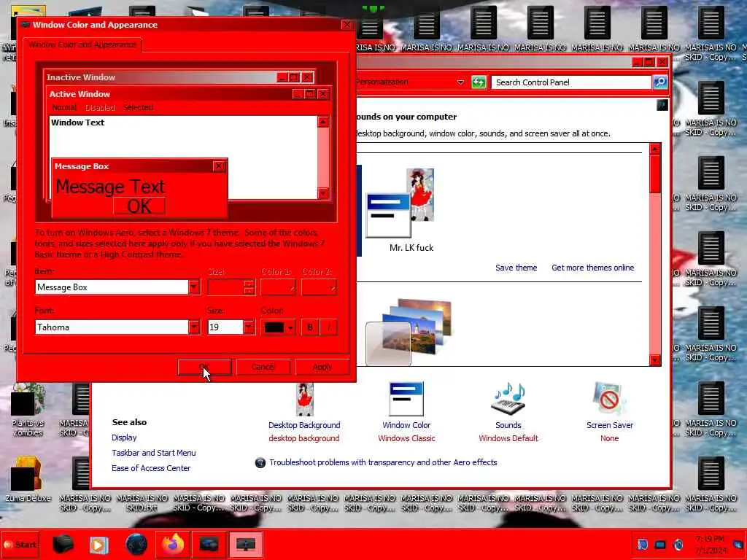Click the clock in the system tray
747x560 pixels.
coord(711,544)
